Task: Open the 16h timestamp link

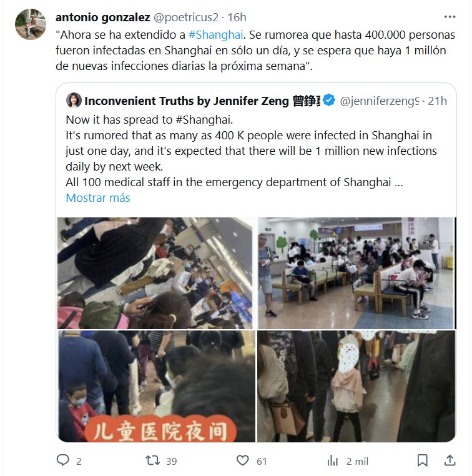Action: pos(237,17)
